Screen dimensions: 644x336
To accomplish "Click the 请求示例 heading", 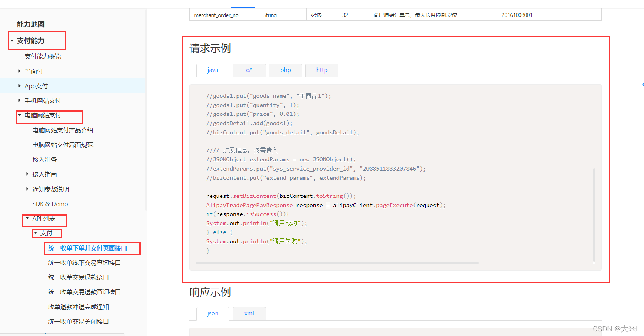I will (210, 48).
